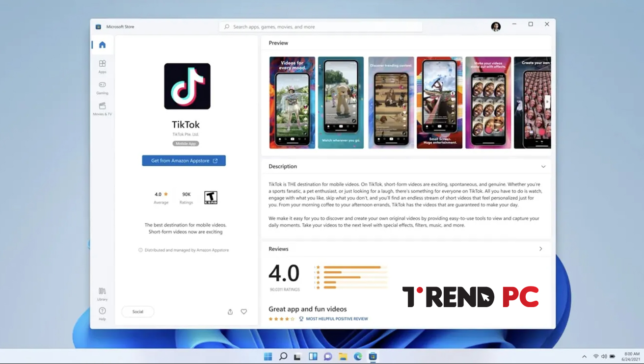Click the volume icon in the system tray

(604, 356)
